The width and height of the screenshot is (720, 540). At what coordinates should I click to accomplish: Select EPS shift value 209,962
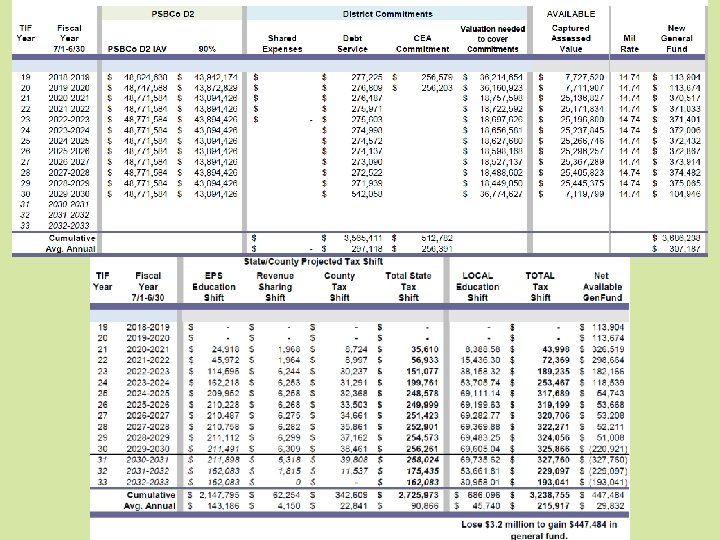coord(221,394)
